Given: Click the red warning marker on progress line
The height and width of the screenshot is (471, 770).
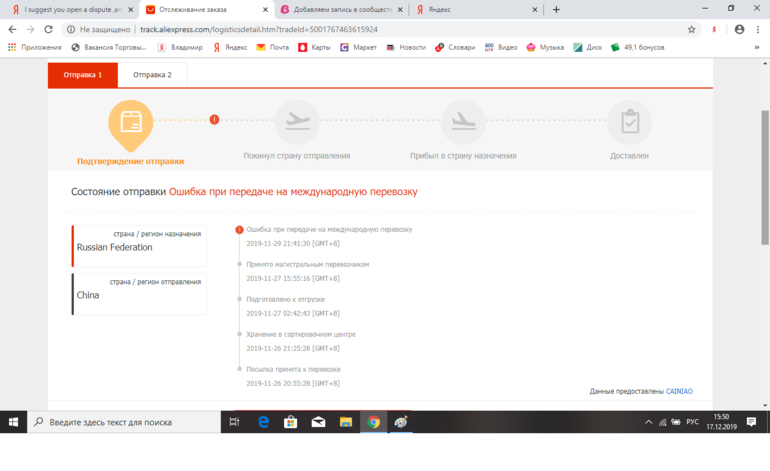Looking at the screenshot, I should [x=214, y=120].
